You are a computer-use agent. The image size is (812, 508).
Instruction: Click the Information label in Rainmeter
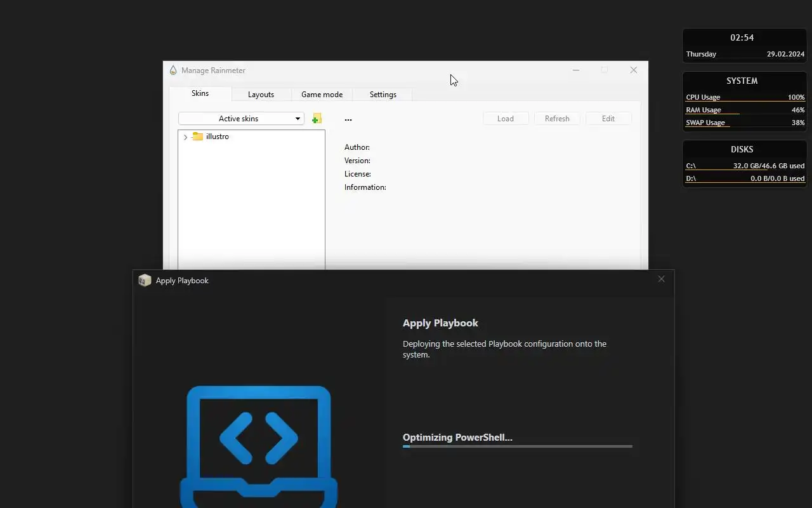pos(365,187)
